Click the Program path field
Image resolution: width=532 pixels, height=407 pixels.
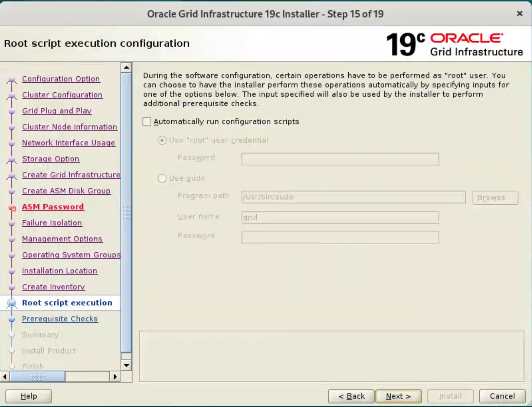click(353, 197)
